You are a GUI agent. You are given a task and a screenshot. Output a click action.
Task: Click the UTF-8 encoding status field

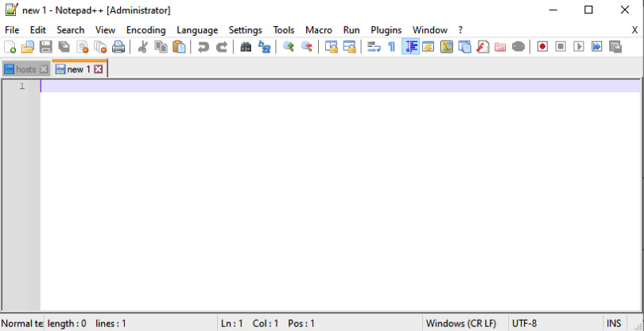click(x=555, y=324)
